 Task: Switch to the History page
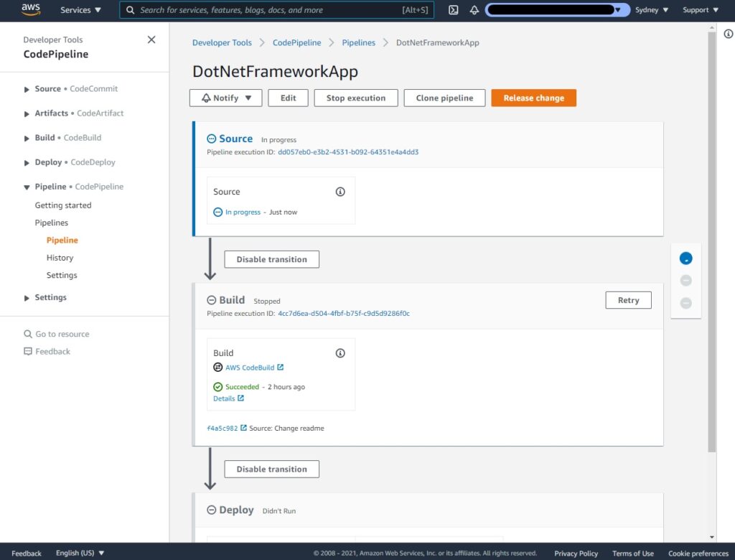pos(60,257)
